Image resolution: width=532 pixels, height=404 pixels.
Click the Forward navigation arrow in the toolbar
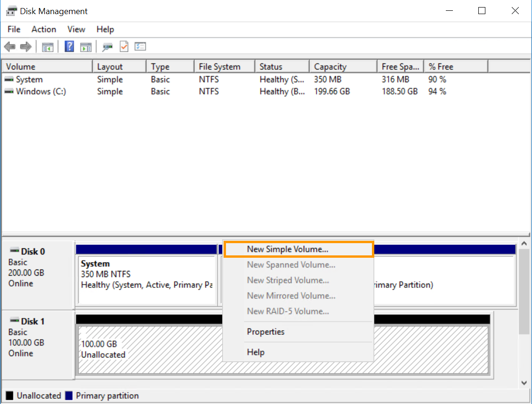click(x=25, y=46)
